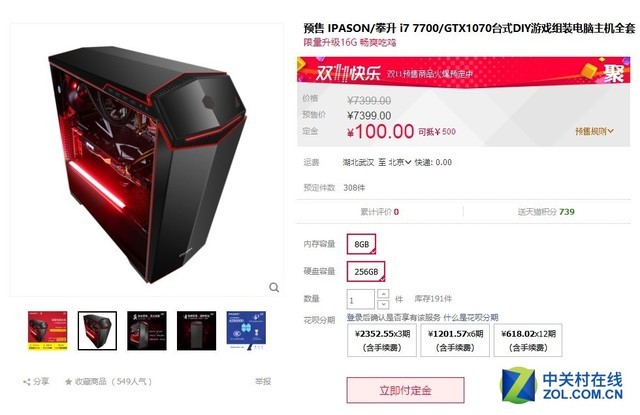Screen dimensions: 640x415
Task: Open the 北京 destination city dropdown
Action: click(400, 162)
